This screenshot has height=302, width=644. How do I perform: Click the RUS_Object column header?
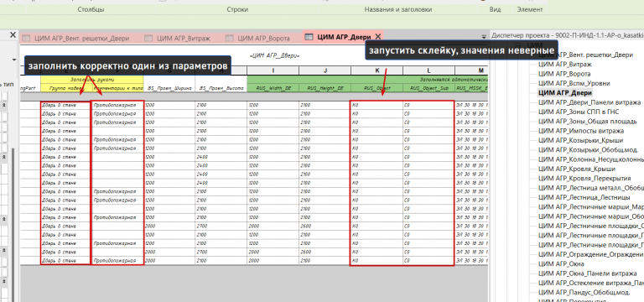click(x=377, y=88)
